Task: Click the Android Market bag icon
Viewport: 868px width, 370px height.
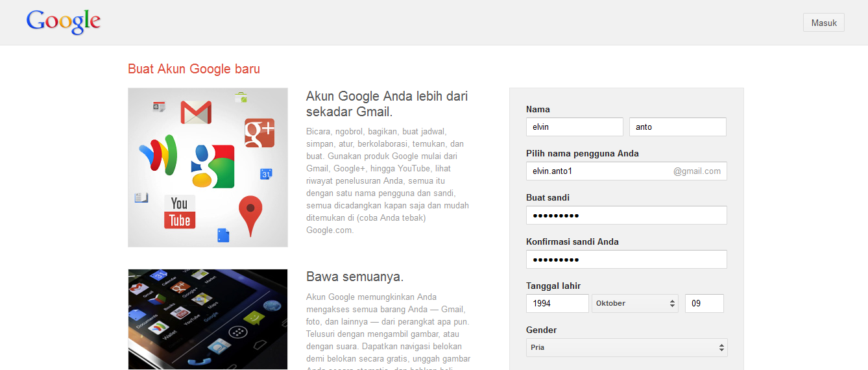Action: pos(241,97)
